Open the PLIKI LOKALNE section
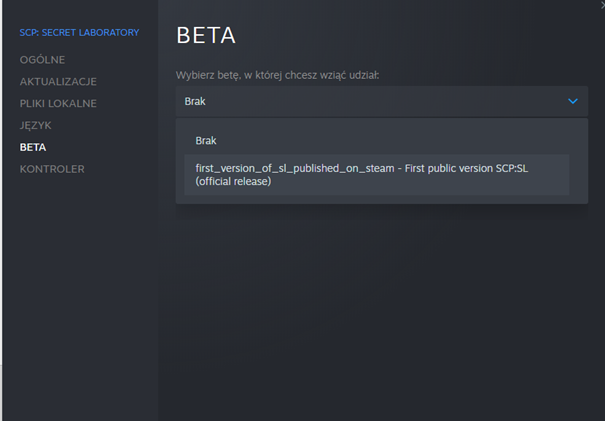 click(x=58, y=103)
